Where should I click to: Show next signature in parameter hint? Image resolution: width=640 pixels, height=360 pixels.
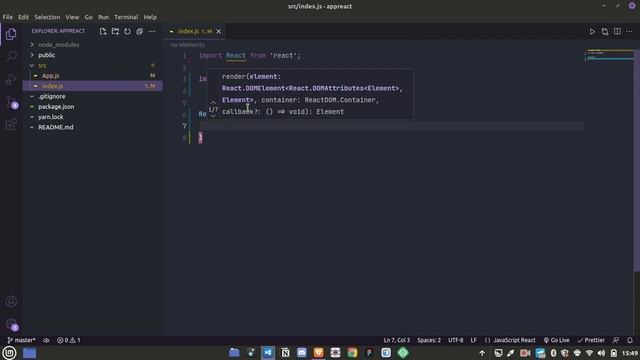tap(213, 116)
